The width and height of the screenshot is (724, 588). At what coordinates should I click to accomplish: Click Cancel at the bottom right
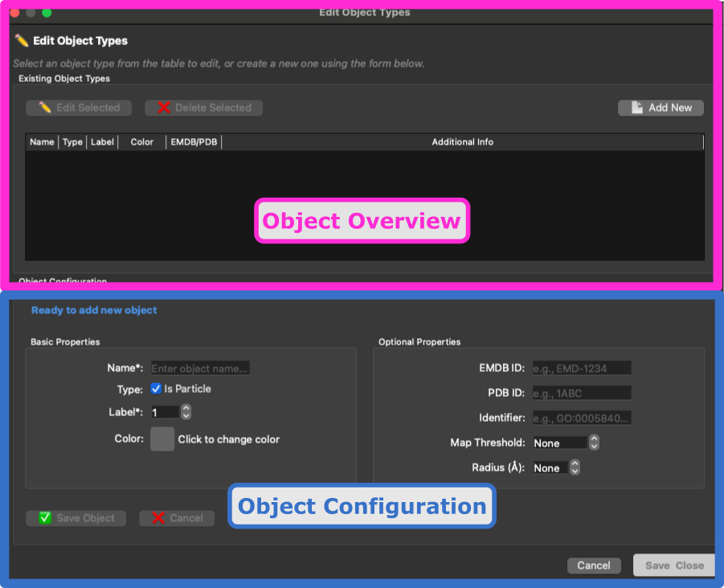pos(594,566)
